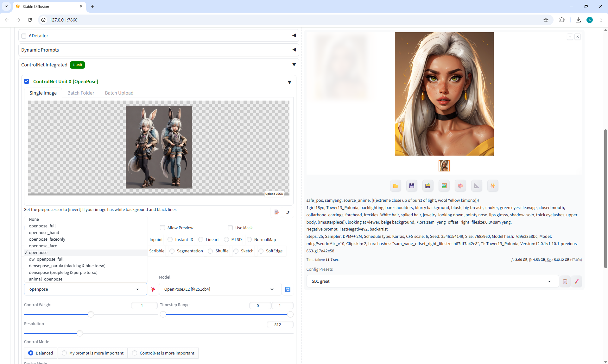
Task: Select ControlNet is more important radio
Action: coord(135,353)
